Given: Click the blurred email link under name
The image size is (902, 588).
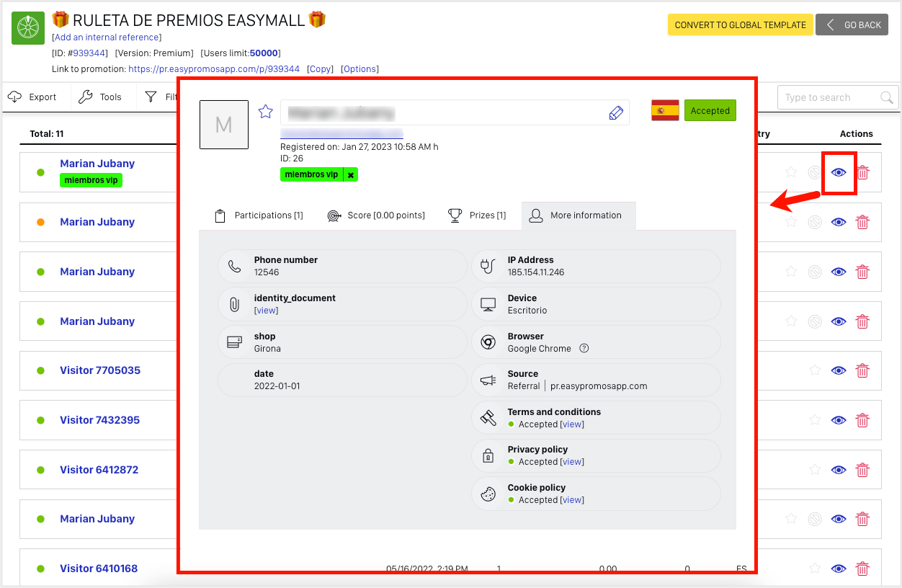Looking at the screenshot, I should 341,134.
